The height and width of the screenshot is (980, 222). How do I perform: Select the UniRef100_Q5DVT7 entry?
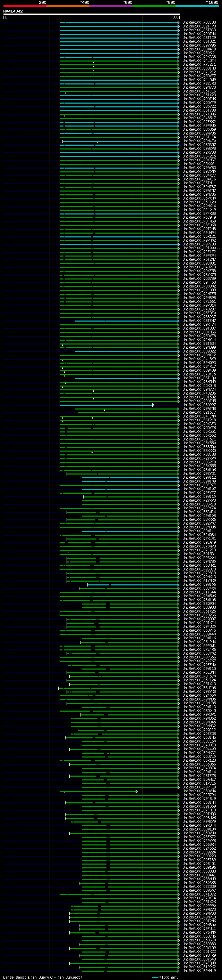click(199, 76)
